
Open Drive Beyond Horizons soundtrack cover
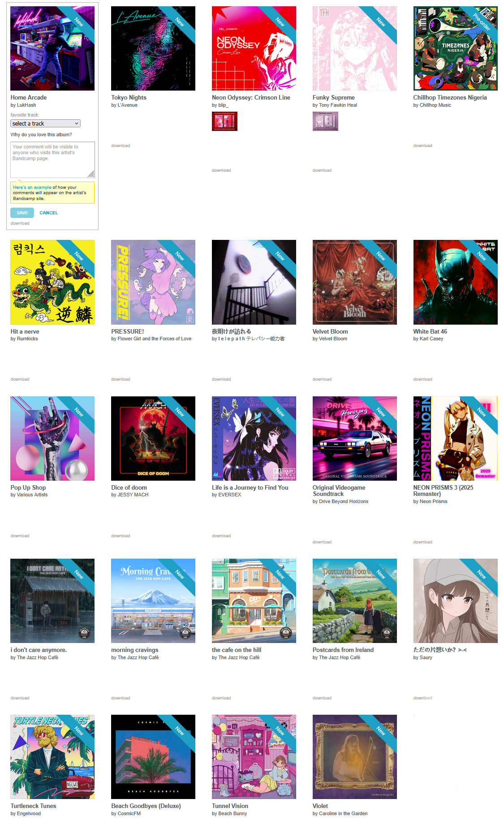click(x=355, y=439)
